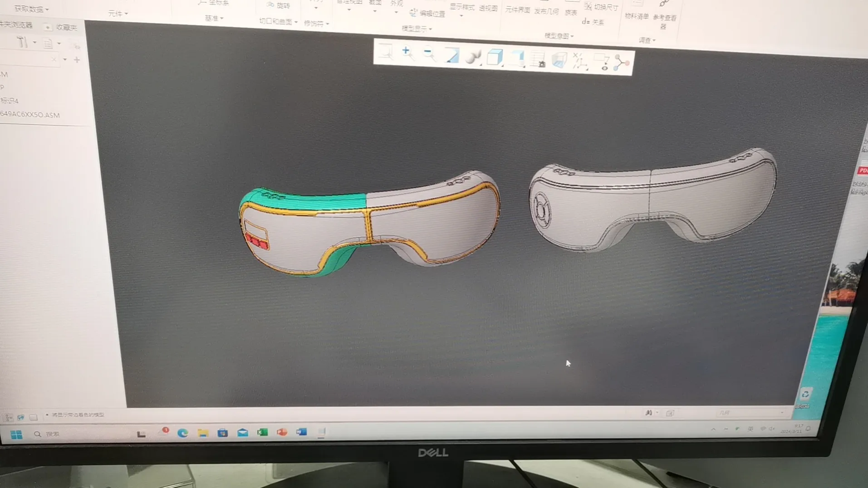Expand the 获取数据 ribbon group
Viewport: 868px width, 488px height.
tap(31, 9)
